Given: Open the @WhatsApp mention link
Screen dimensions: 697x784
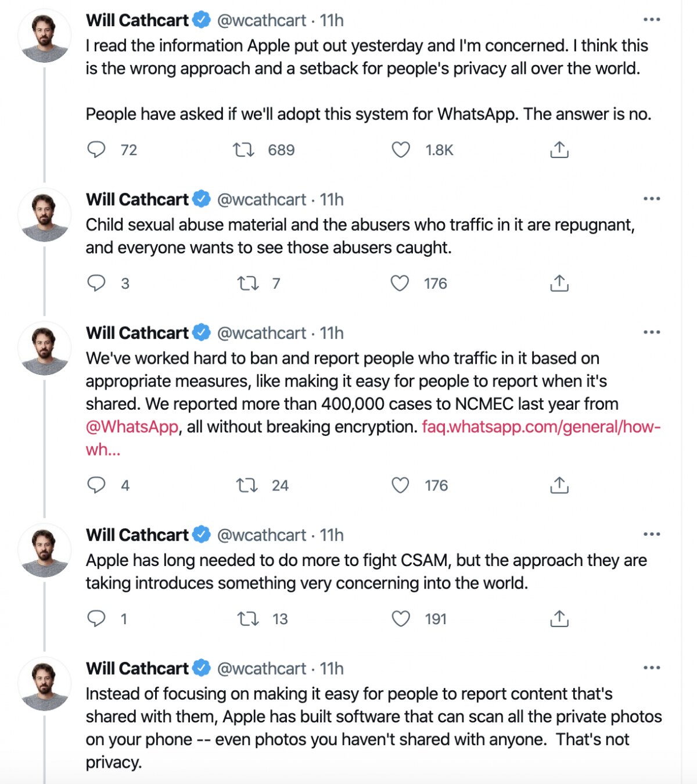Looking at the screenshot, I should click(132, 427).
